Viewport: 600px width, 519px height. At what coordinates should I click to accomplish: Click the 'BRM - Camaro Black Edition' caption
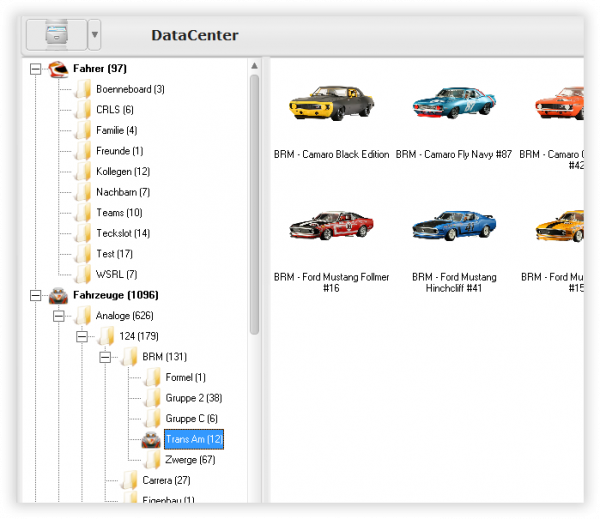[331, 155]
